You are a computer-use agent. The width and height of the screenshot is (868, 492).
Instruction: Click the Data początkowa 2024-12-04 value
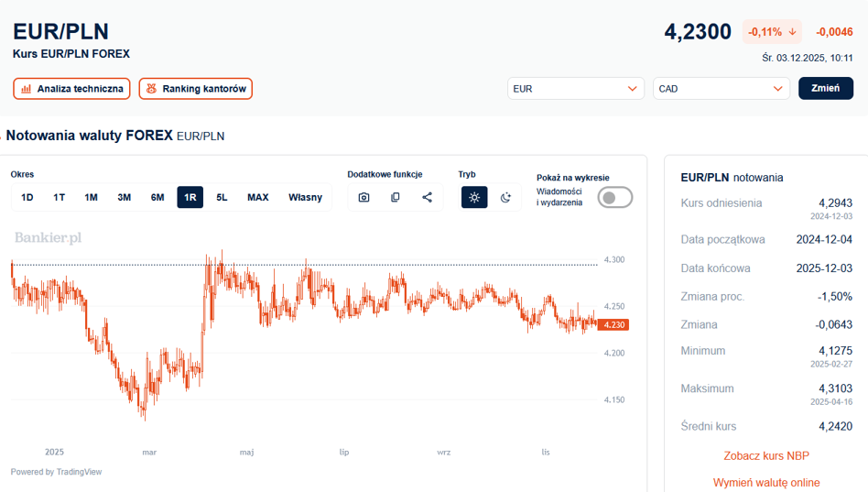(x=824, y=239)
